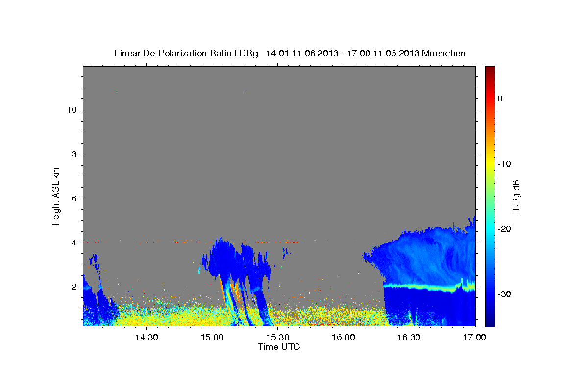Click the height tick label 2
This screenshot has height=392, width=588.
(73, 287)
